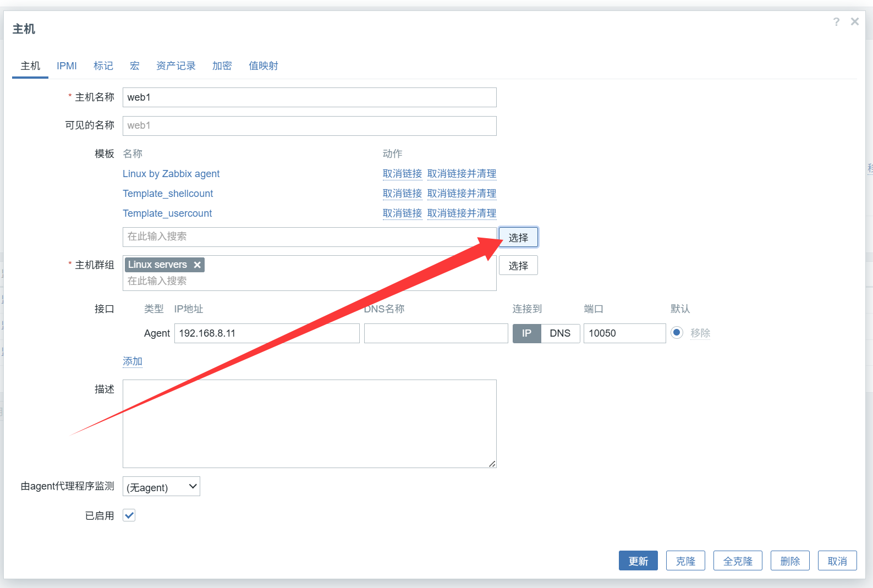873x588 pixels.
Task: Select the default interface radio button
Action: click(677, 333)
